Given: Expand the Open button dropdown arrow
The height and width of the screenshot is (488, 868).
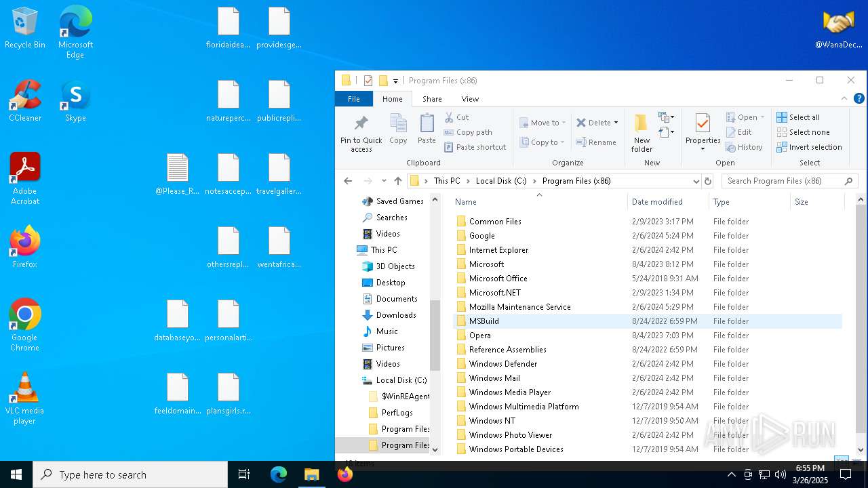Looking at the screenshot, I should point(762,117).
